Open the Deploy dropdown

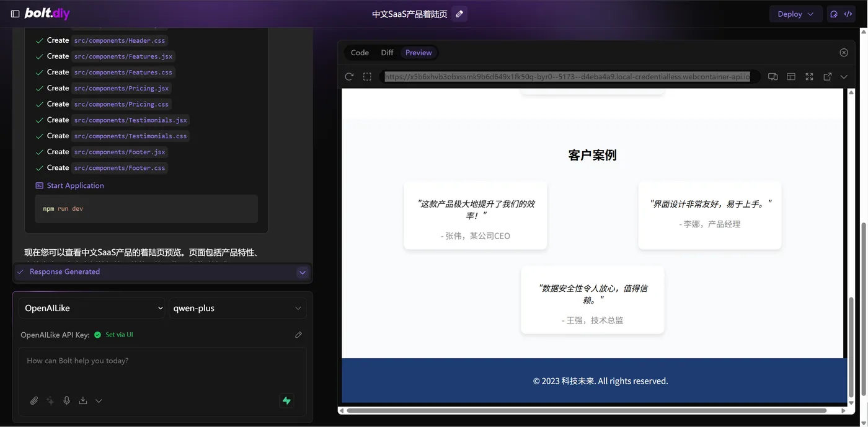coord(796,14)
